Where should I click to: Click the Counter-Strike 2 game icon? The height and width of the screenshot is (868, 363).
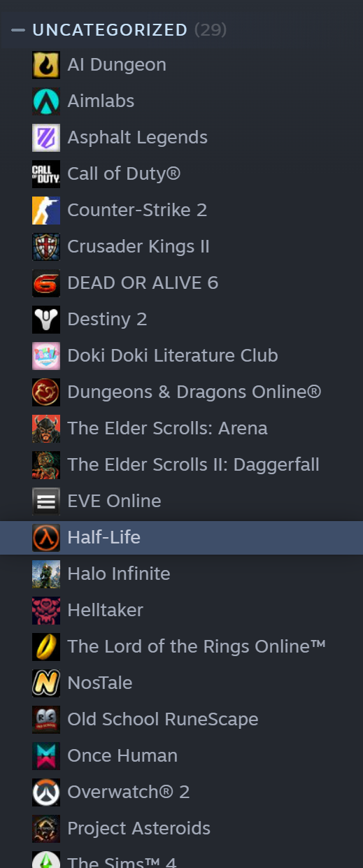click(x=46, y=211)
